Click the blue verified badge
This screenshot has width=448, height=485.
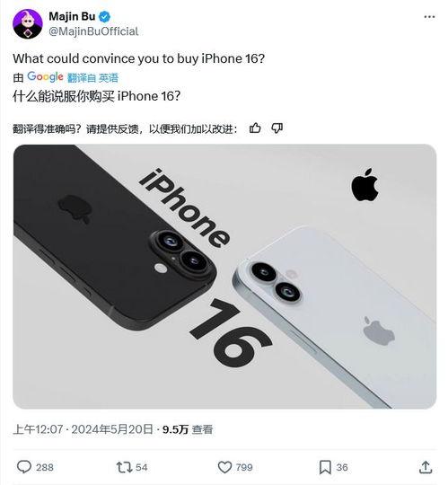(104, 17)
